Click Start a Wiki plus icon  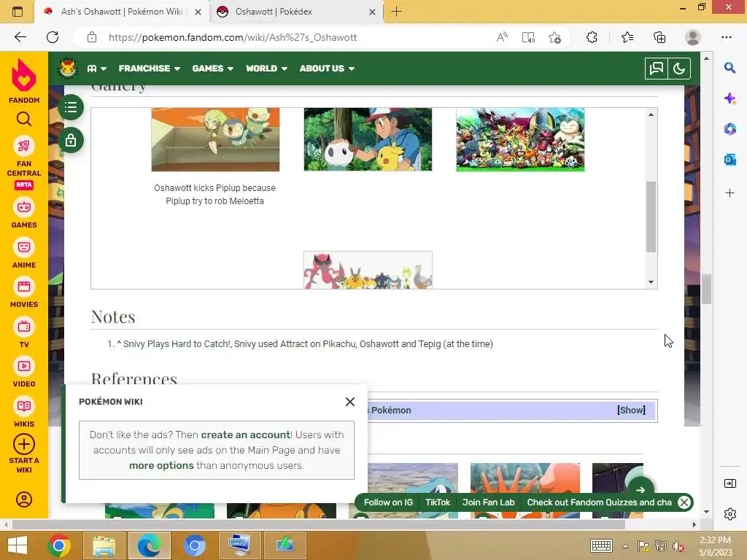24,444
